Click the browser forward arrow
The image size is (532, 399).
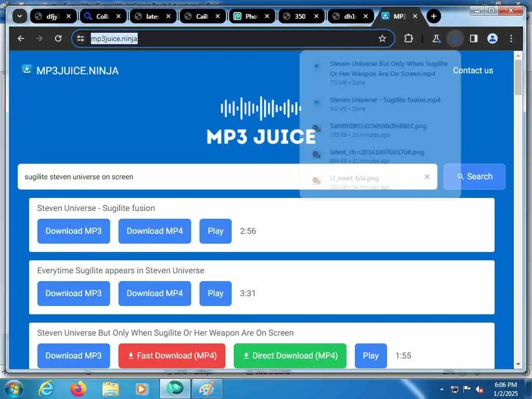(39, 38)
